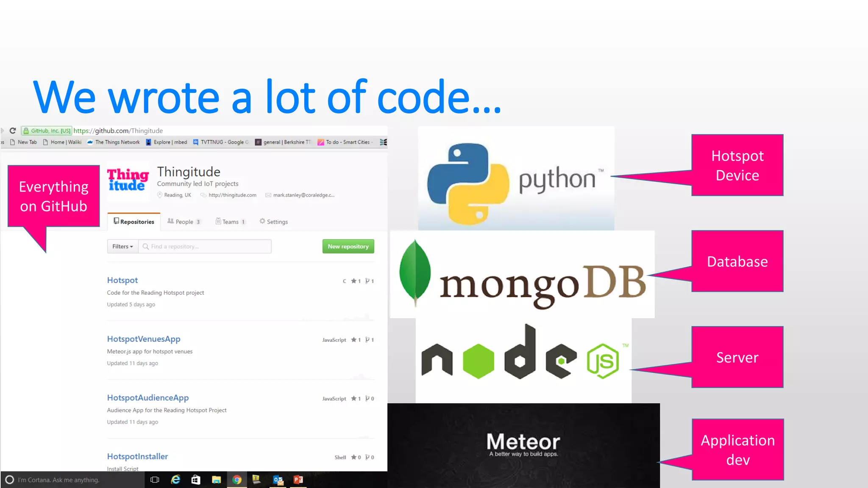Open The Things Network bookmark
The width and height of the screenshot is (868, 488).
click(x=113, y=142)
